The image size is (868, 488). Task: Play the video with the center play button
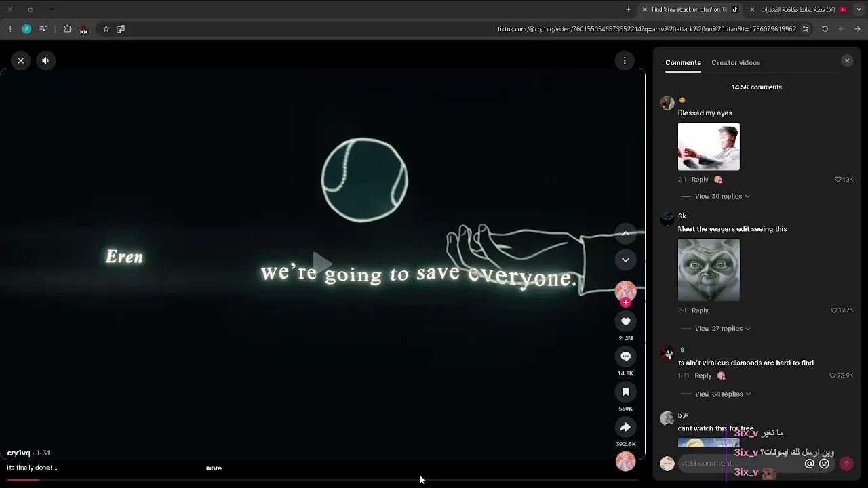click(322, 262)
